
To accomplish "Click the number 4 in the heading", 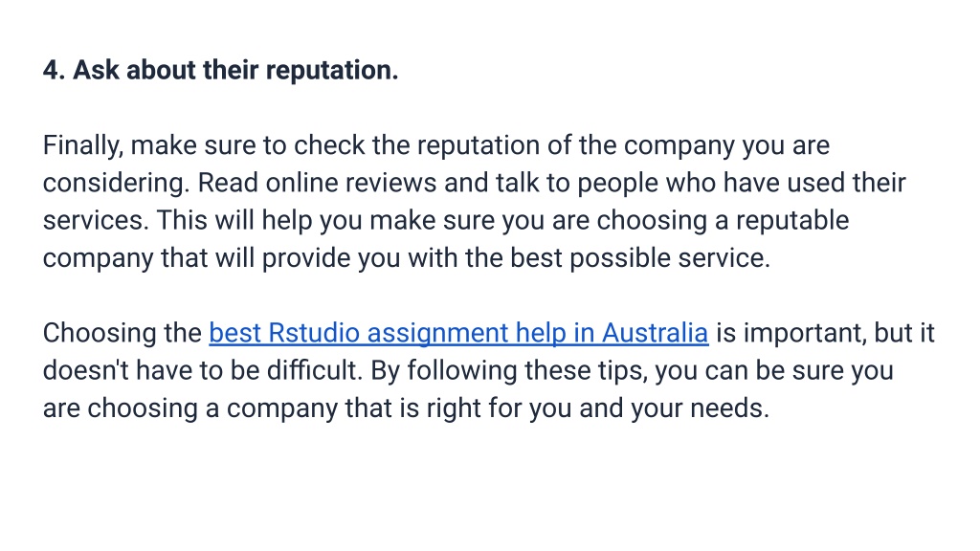I will click(x=51, y=70).
